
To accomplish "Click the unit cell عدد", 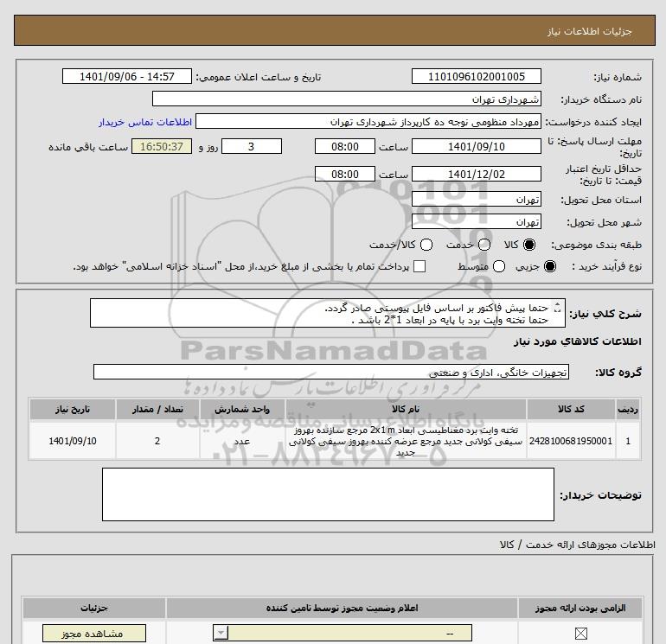I will click(242, 441).
